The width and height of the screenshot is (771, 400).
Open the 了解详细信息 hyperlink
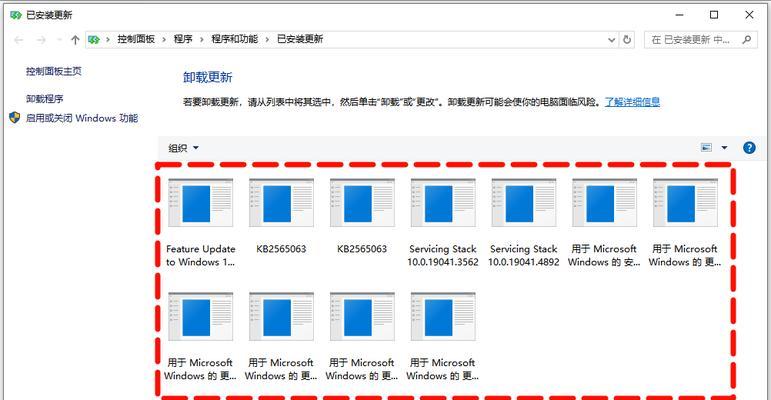pos(632,102)
